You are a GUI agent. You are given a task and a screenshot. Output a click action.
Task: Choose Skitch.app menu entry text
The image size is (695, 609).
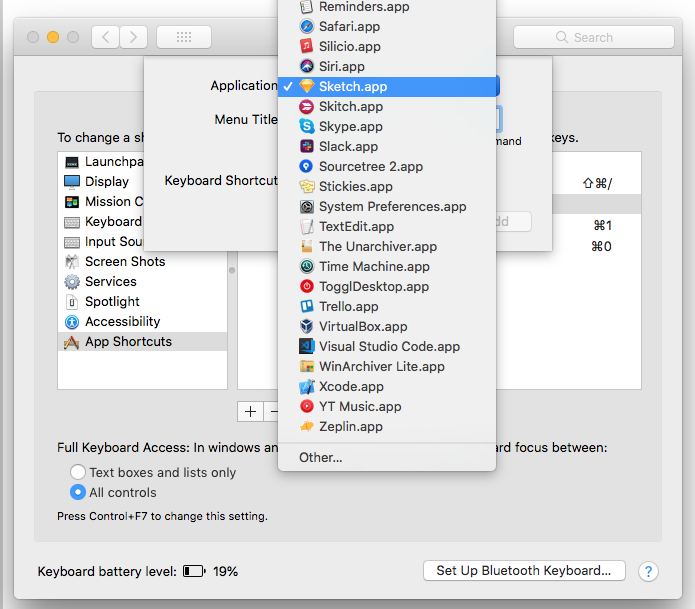click(x=351, y=106)
